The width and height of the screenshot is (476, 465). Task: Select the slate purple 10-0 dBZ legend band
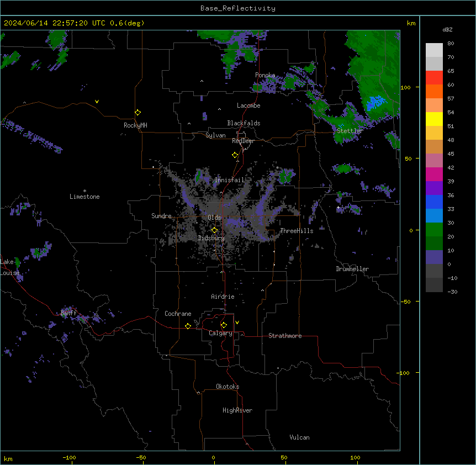tap(434, 257)
